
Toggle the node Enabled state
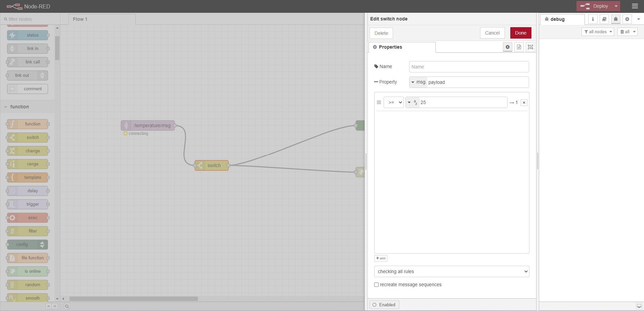384,305
